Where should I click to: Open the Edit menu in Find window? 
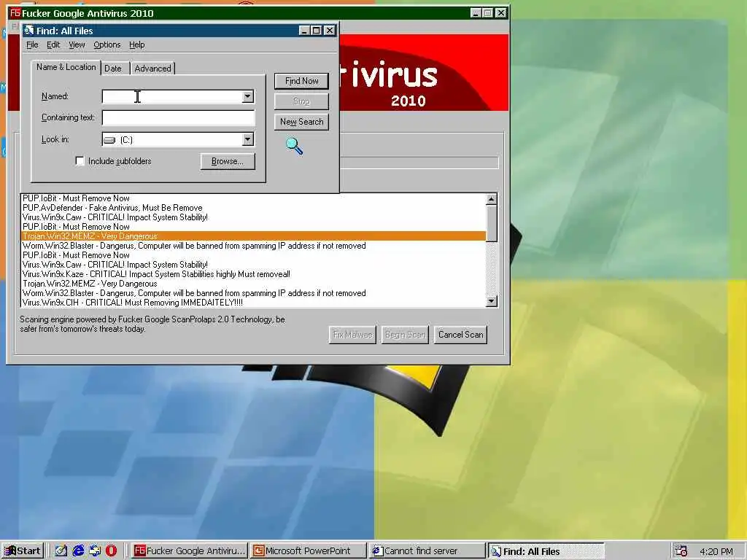coord(53,44)
